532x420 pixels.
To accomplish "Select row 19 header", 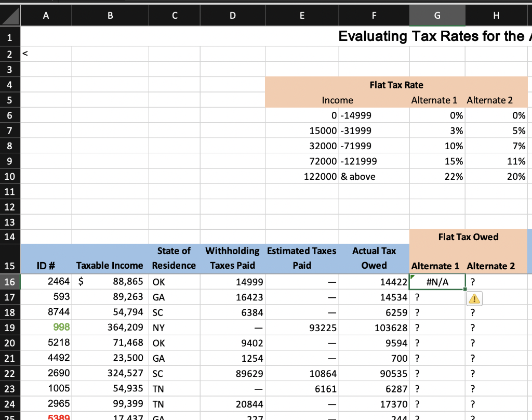I will coord(10,327).
